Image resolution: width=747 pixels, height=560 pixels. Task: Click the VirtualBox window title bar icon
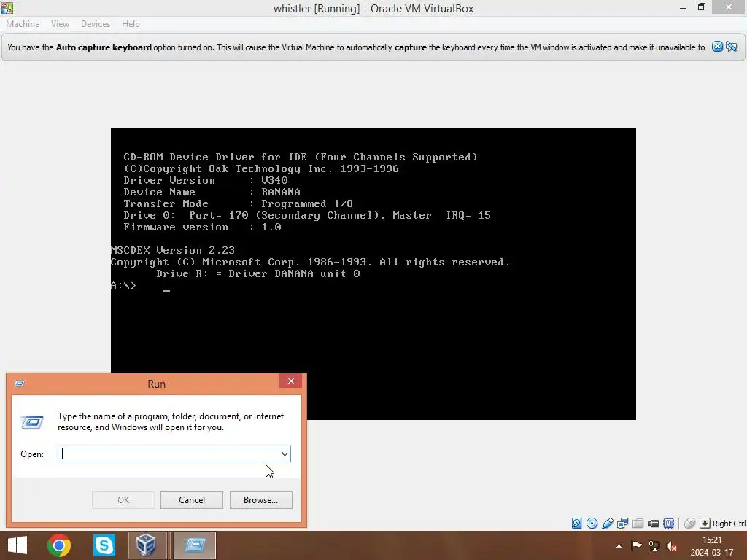pos(7,7)
